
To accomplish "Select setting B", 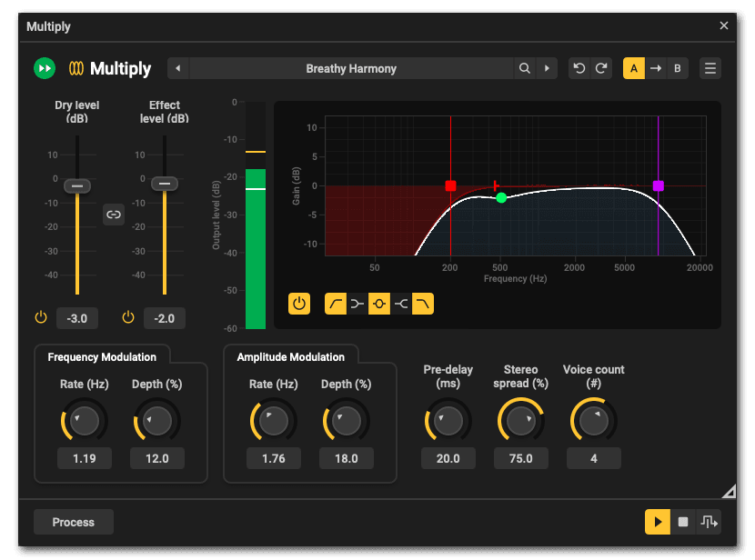I will pyautogui.click(x=678, y=68).
